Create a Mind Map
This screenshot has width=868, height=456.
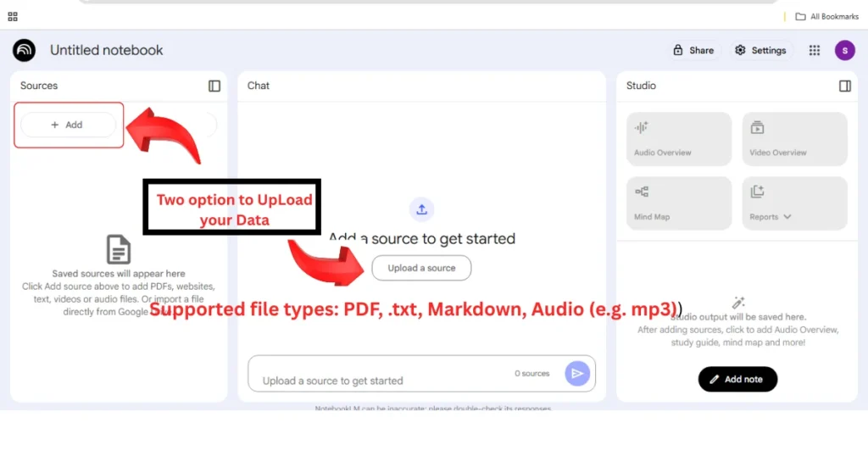tap(679, 203)
